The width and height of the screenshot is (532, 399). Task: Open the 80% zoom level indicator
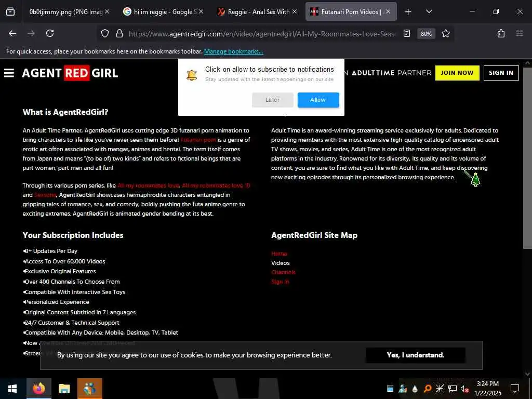(426, 34)
